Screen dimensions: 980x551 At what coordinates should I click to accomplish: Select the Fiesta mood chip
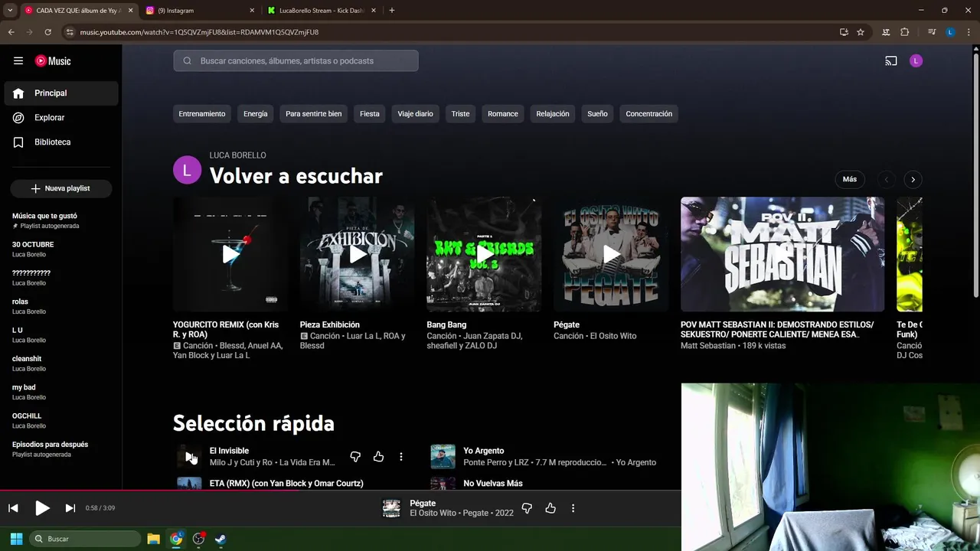(x=370, y=114)
